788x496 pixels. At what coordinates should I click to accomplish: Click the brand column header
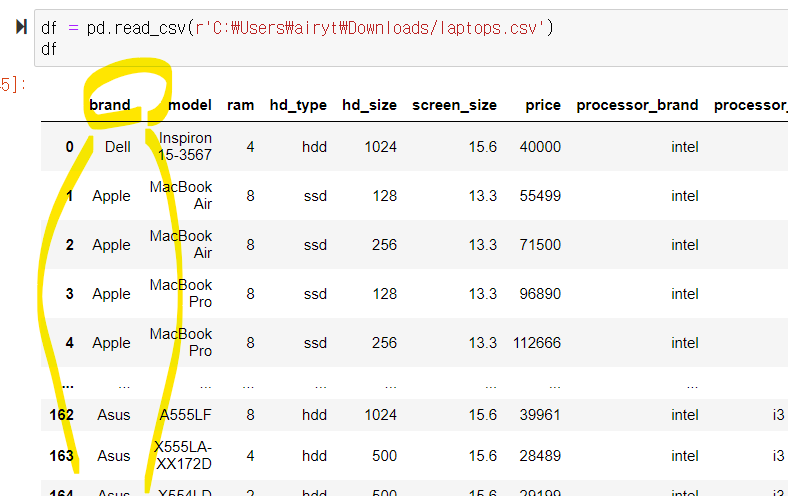click(110, 105)
